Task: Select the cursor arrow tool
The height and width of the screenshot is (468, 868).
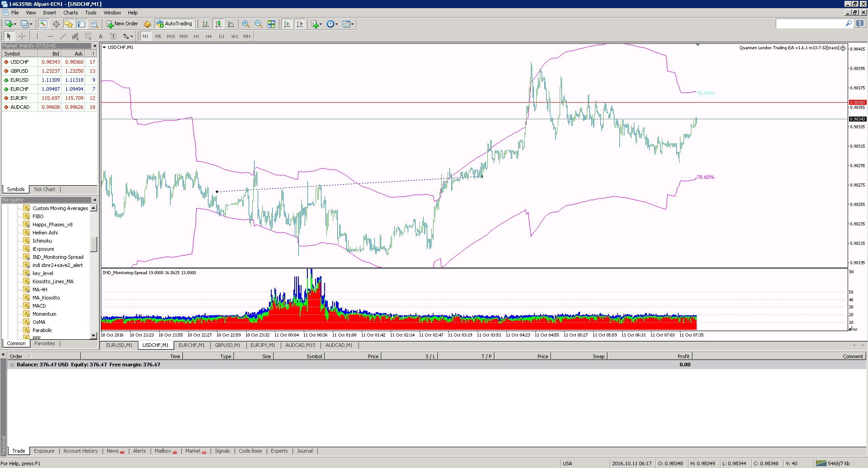Action: click(x=9, y=36)
